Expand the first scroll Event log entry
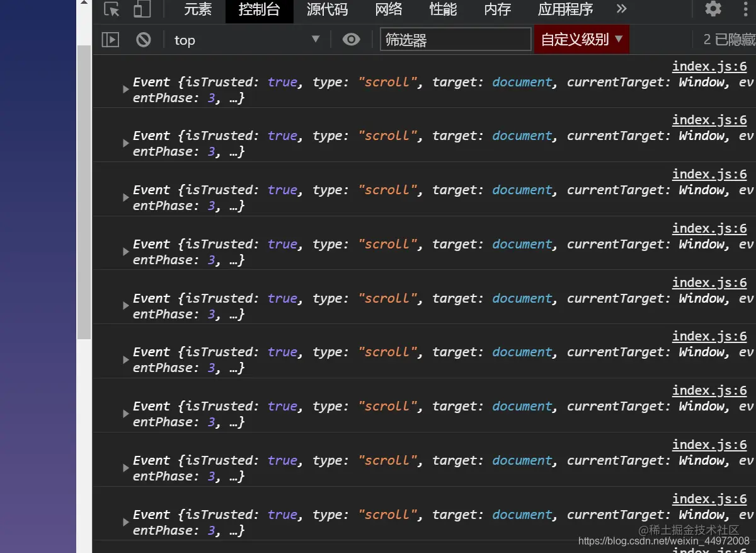This screenshot has height=553, width=756. [x=126, y=90]
